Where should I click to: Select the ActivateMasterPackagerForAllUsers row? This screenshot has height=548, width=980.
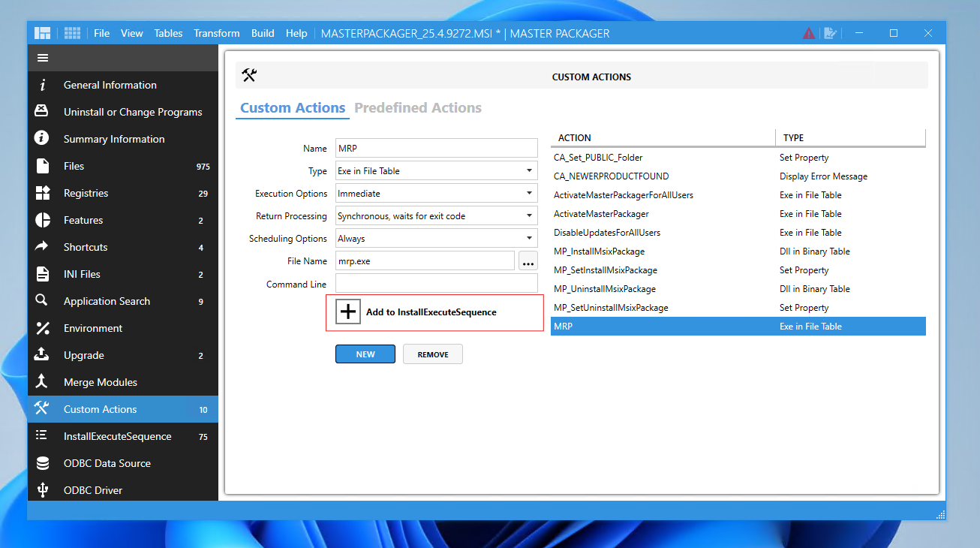click(x=738, y=195)
